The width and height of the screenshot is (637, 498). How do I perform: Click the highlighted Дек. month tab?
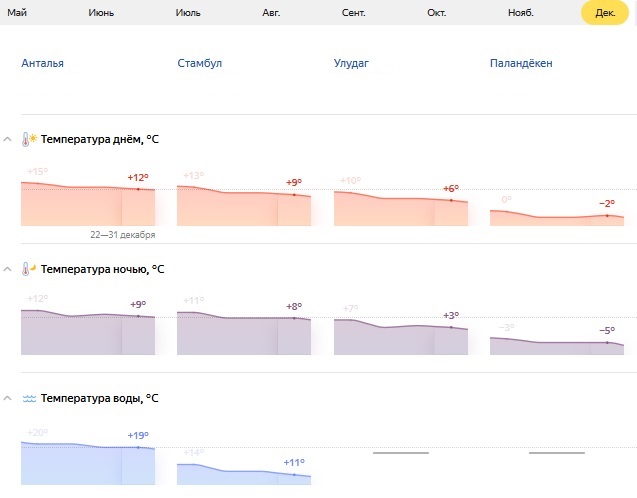tap(605, 13)
